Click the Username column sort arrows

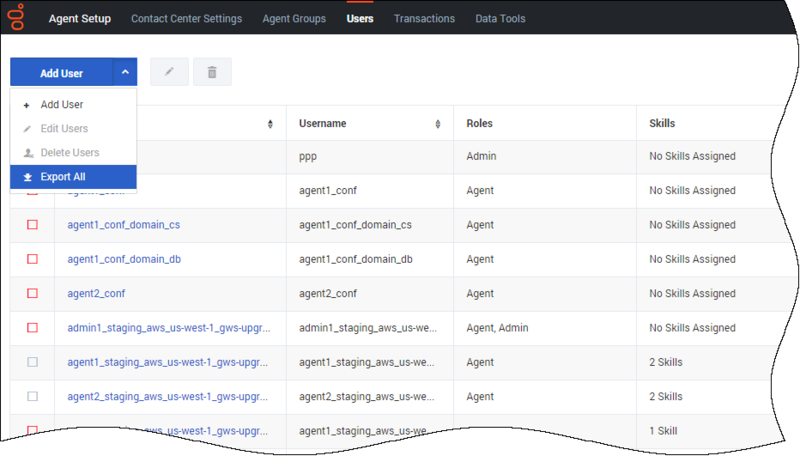click(438, 124)
